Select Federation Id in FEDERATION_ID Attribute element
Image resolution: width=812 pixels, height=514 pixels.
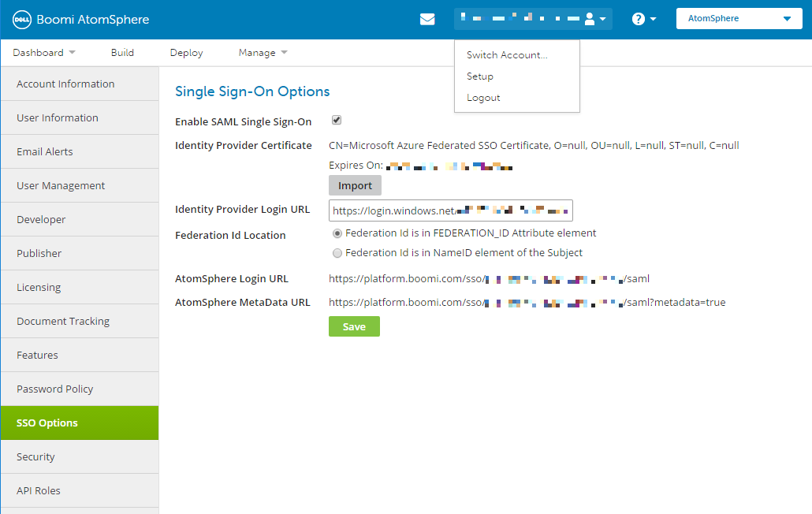[337, 233]
